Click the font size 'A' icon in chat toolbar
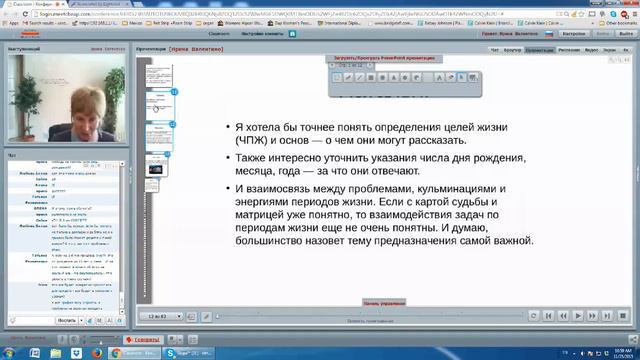 point(109,321)
